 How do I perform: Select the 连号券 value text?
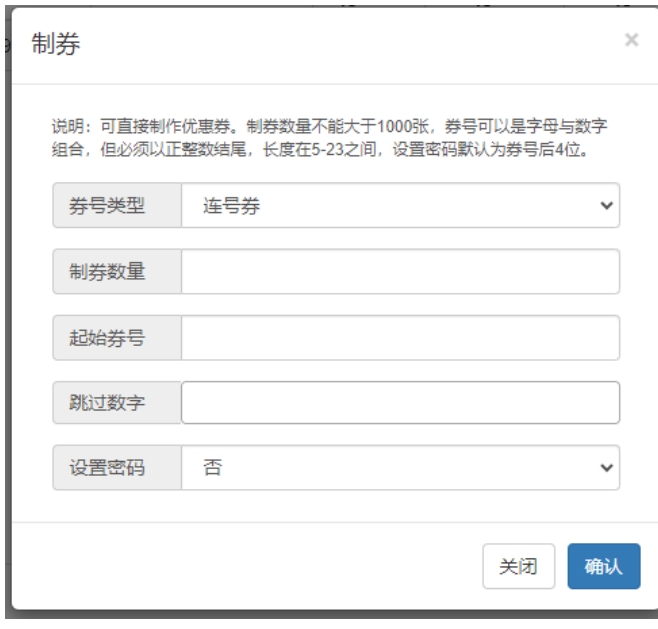231,206
